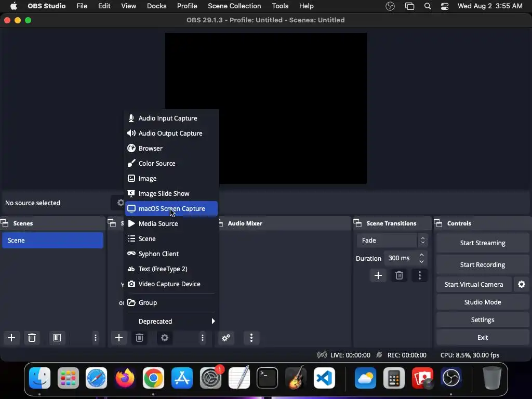This screenshot has width=532, height=399.
Task: Toggle Studio Mode
Action: click(483, 302)
